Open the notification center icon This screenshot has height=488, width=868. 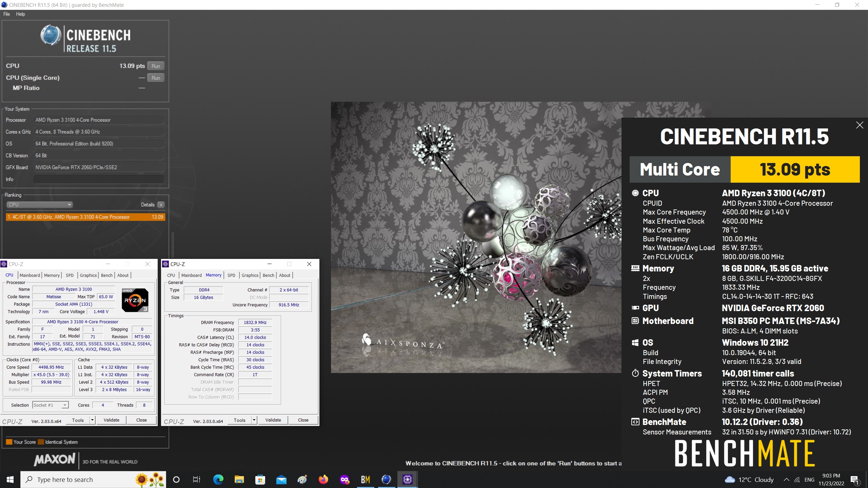pyautogui.click(x=854, y=480)
